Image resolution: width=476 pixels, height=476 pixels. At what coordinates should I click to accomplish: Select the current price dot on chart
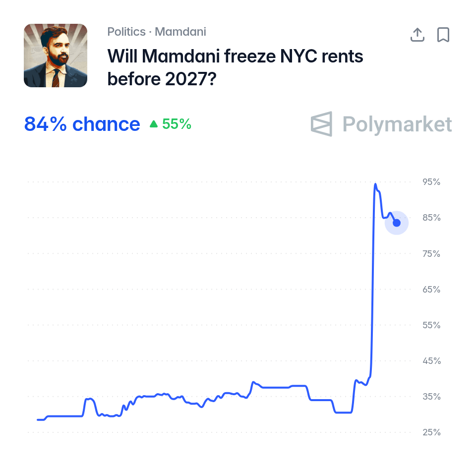coord(397,223)
